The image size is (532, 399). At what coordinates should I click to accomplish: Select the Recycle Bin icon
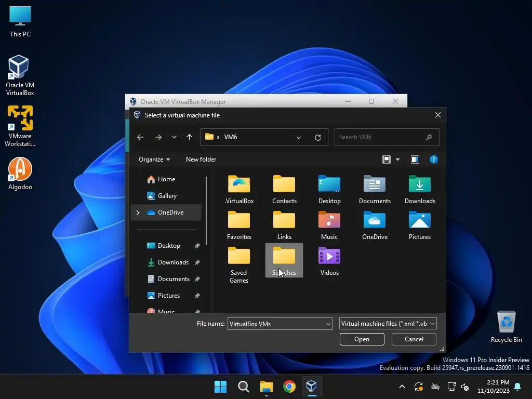pos(506,326)
